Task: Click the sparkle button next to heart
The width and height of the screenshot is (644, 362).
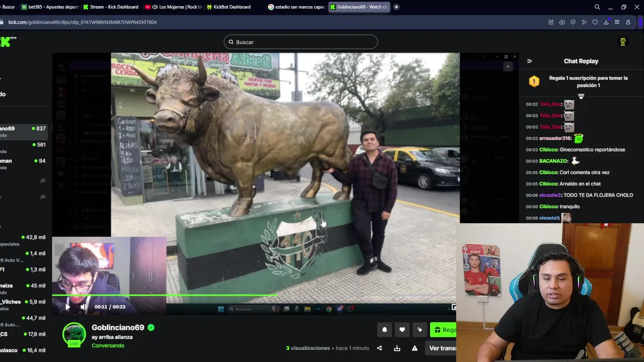Action: pos(420,330)
